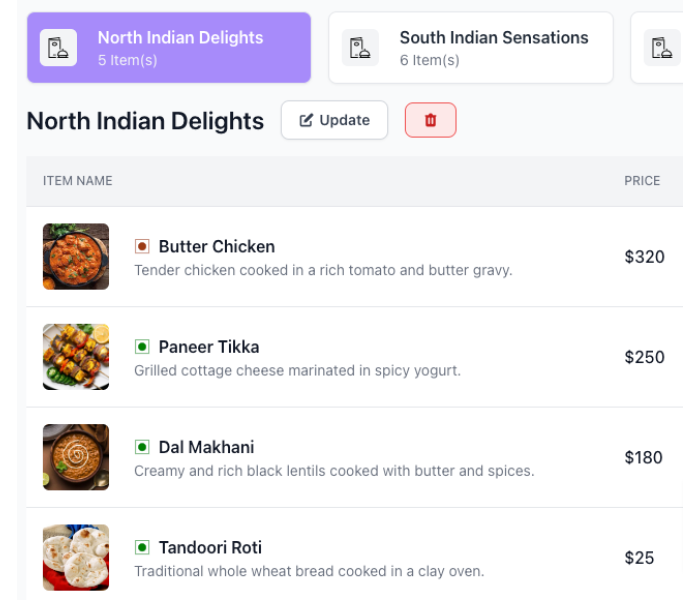
Task: Select the Dal Makhani item title
Action: pyautogui.click(x=206, y=447)
